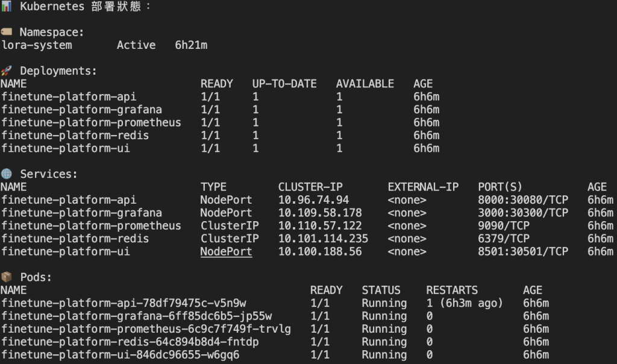Select pod finetune-platform-prometheus-6c9c7f749f-trvlg

(146, 329)
